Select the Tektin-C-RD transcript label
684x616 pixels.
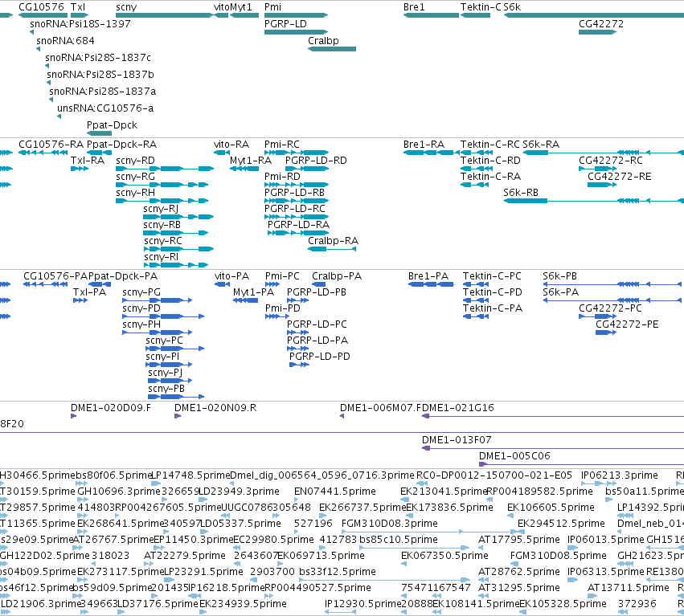[491, 161]
